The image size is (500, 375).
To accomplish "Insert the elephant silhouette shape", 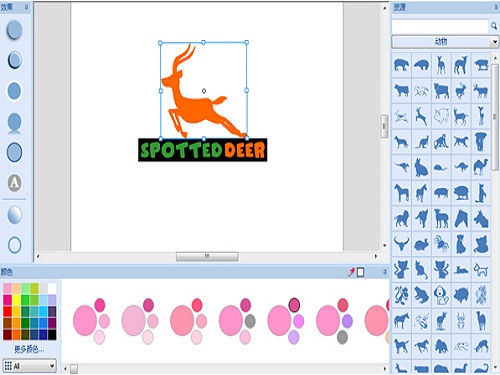I will click(481, 142).
